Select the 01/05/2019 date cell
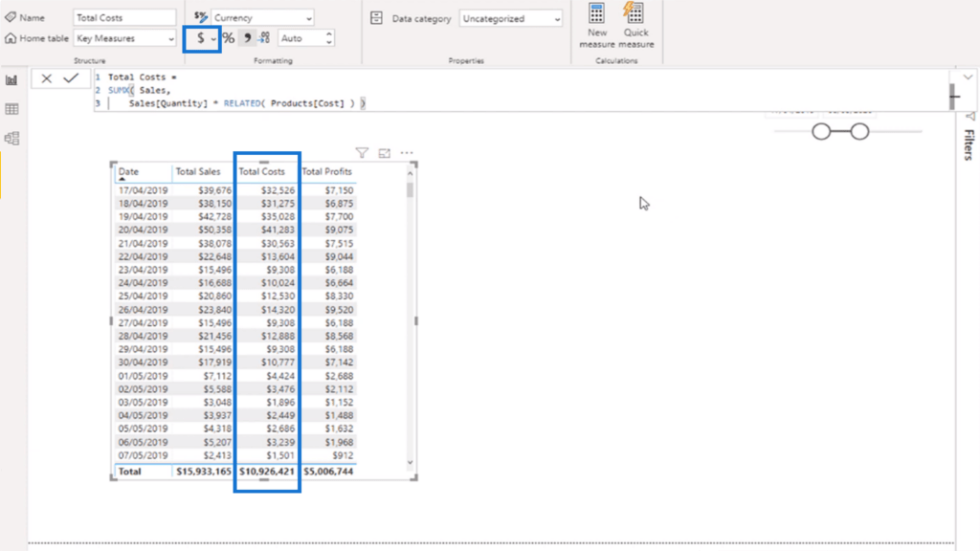The width and height of the screenshot is (980, 551). pyautogui.click(x=144, y=376)
